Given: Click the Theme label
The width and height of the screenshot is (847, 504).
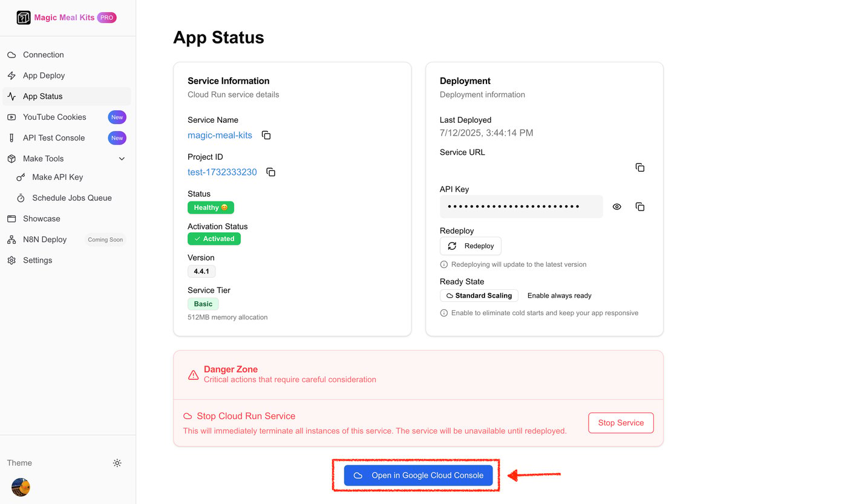Looking at the screenshot, I should pos(19,463).
